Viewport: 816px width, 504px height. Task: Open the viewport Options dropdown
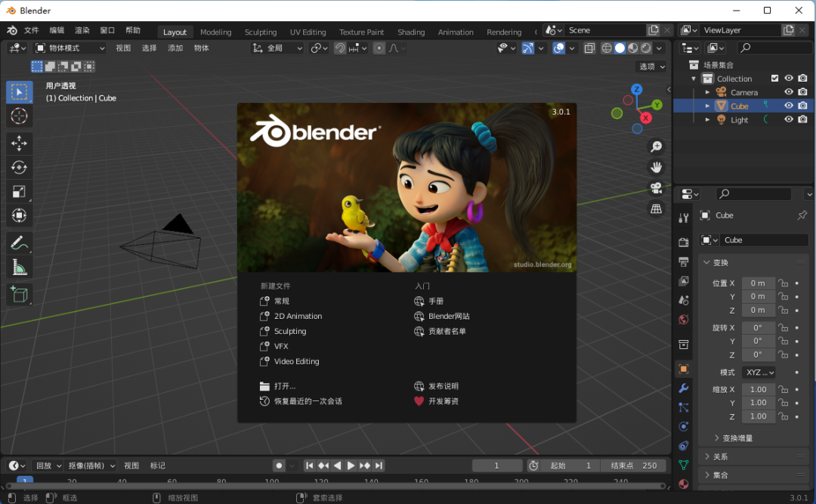click(651, 66)
